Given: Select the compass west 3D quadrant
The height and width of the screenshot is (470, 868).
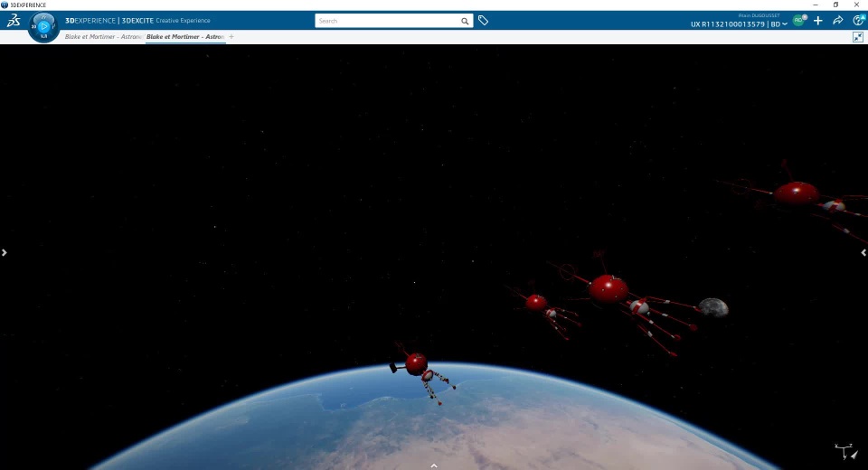Looking at the screenshot, I should tap(33, 26).
